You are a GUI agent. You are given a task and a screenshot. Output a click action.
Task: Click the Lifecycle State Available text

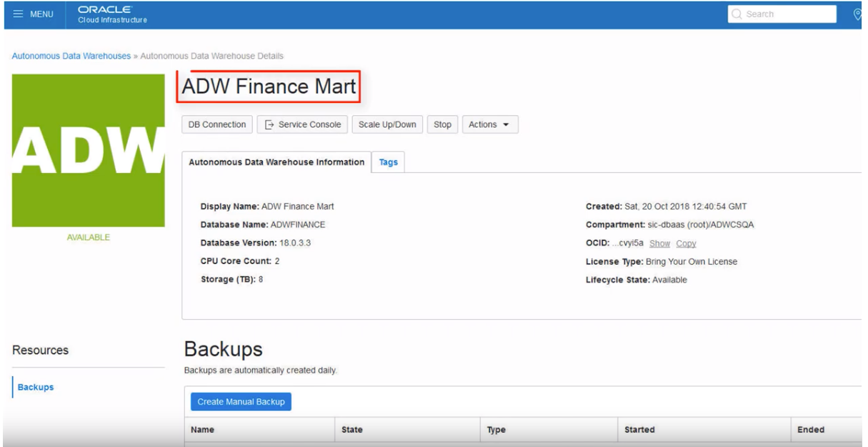point(637,280)
